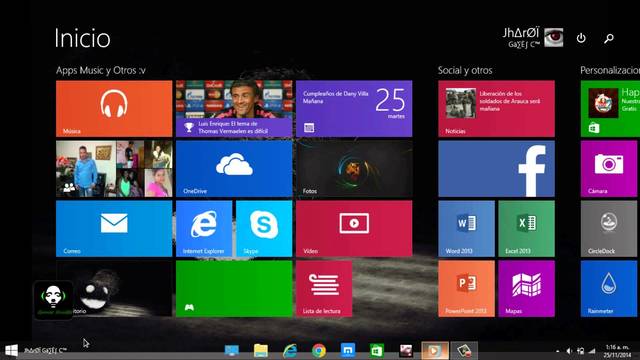Open the Maxthon browser taskbar icon
The width and height of the screenshot is (640, 360).
pos(348,350)
